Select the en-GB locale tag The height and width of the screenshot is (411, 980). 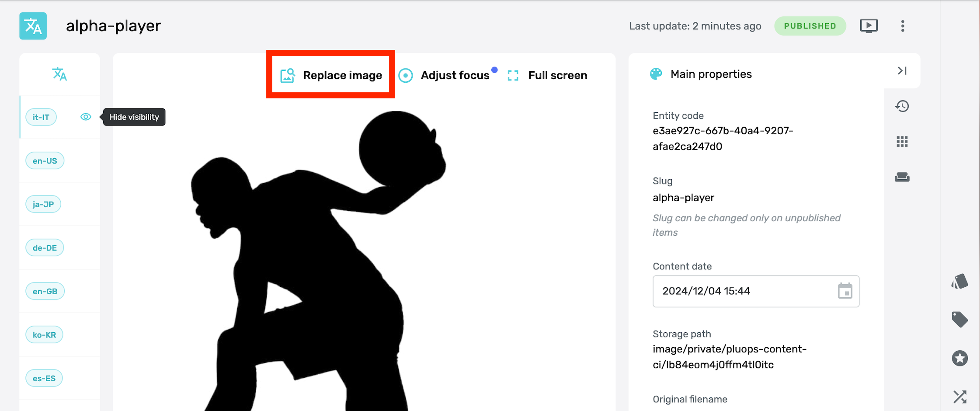[45, 291]
